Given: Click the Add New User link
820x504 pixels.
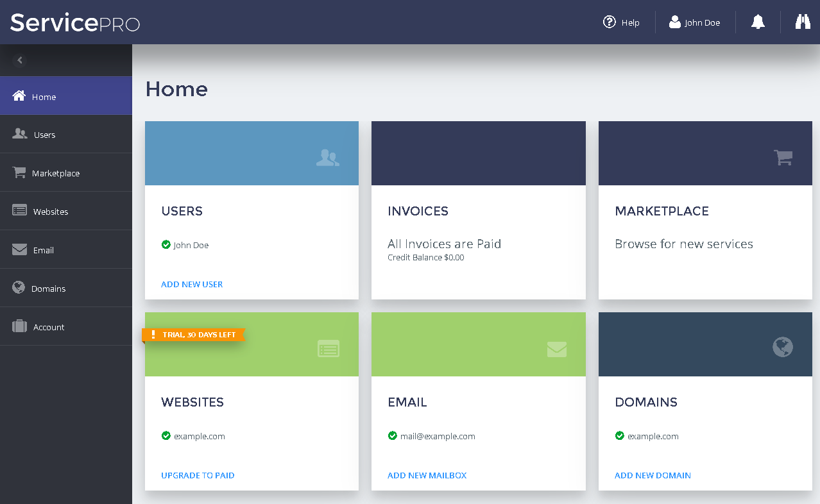Looking at the screenshot, I should click(192, 284).
